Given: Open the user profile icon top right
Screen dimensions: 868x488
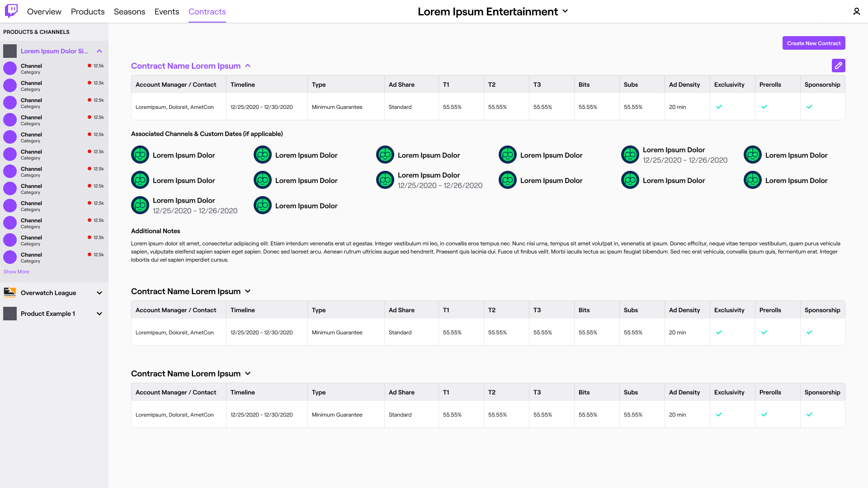Looking at the screenshot, I should pyautogui.click(x=857, y=11).
